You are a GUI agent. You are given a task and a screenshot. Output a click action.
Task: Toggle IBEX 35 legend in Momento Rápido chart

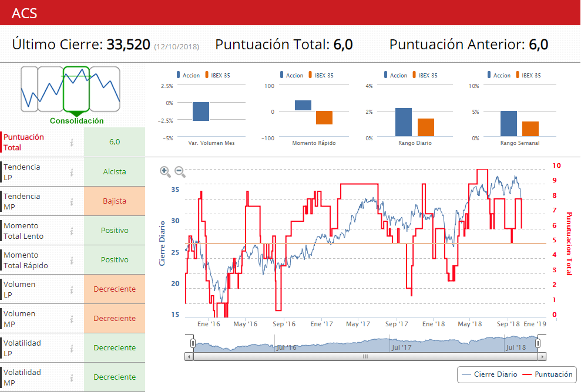point(321,75)
